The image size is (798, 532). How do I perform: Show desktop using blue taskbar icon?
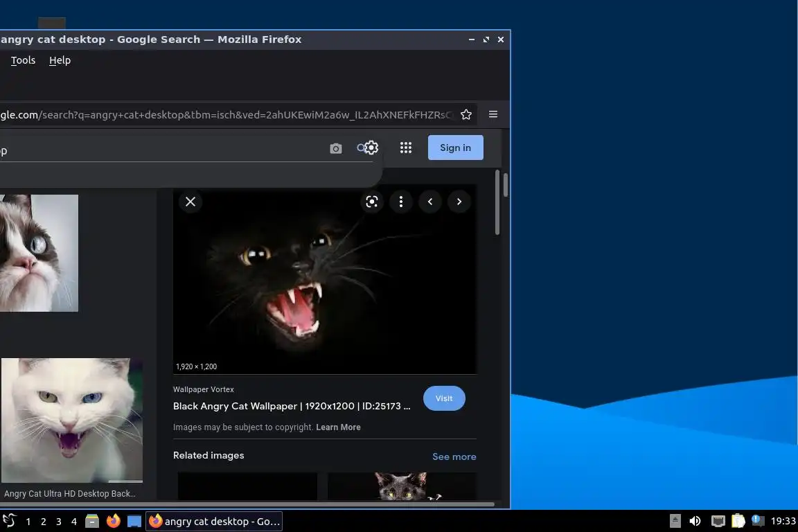(134, 522)
